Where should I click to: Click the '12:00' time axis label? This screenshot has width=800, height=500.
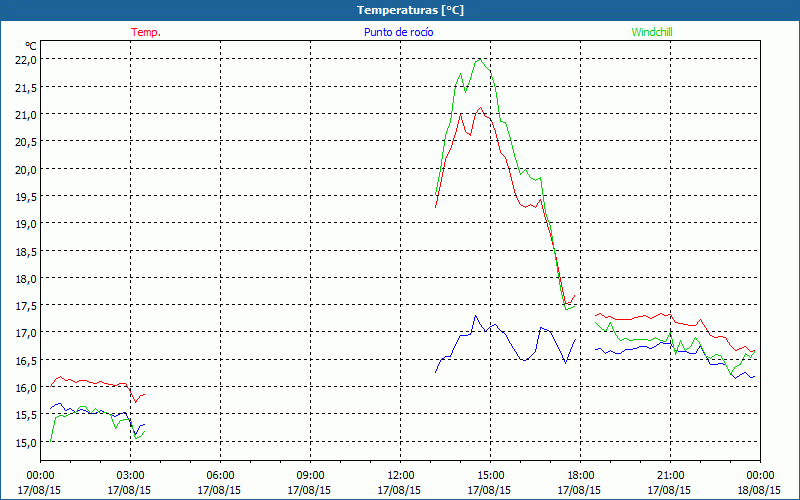(400, 476)
